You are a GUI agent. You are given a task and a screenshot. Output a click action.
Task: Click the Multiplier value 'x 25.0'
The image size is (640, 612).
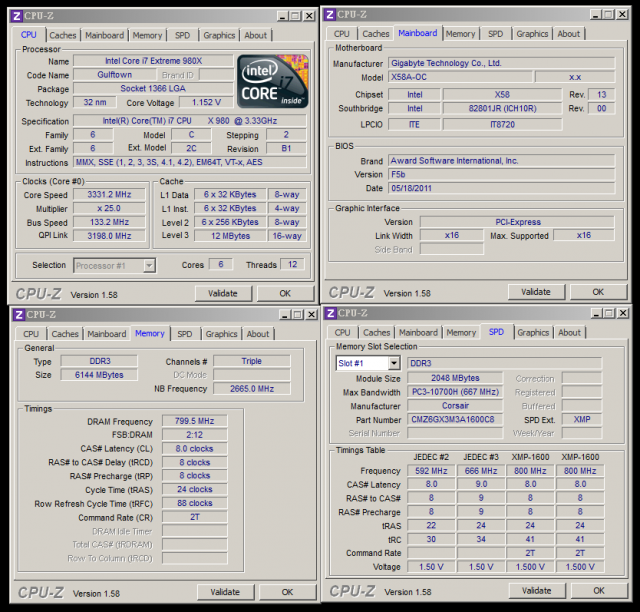coord(109,208)
